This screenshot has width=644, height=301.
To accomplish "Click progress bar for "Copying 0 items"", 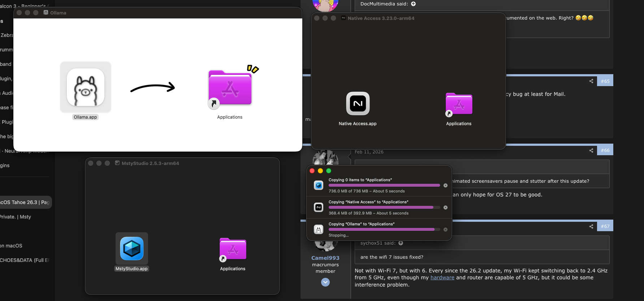I will (x=384, y=185).
